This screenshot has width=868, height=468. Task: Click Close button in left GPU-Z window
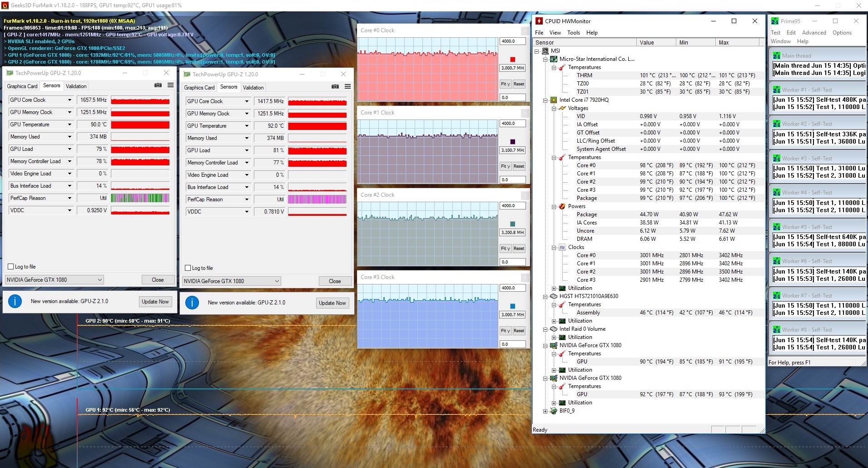click(158, 280)
